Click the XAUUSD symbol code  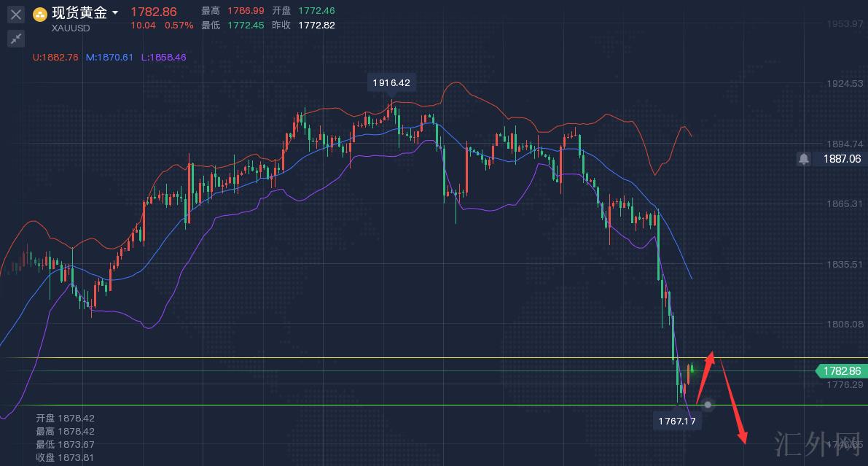[x=71, y=28]
